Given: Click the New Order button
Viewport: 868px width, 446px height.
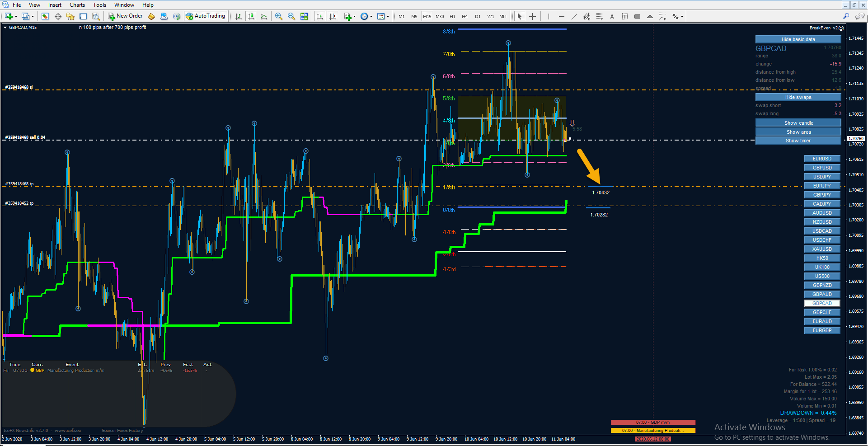Looking at the screenshot, I should coord(125,16).
